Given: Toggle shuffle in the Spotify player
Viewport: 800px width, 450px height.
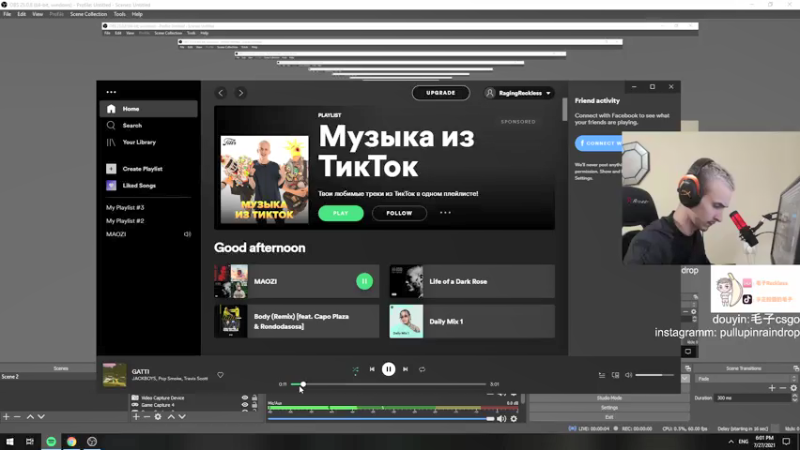Looking at the screenshot, I should click(x=355, y=369).
